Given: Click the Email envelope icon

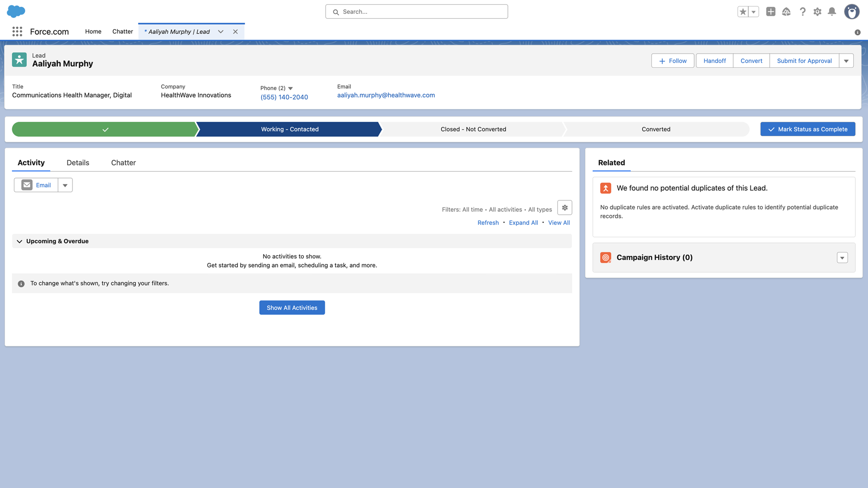Looking at the screenshot, I should (27, 185).
